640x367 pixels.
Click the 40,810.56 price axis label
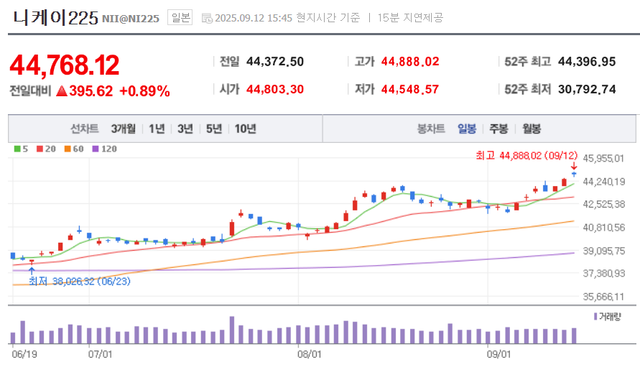604,227
